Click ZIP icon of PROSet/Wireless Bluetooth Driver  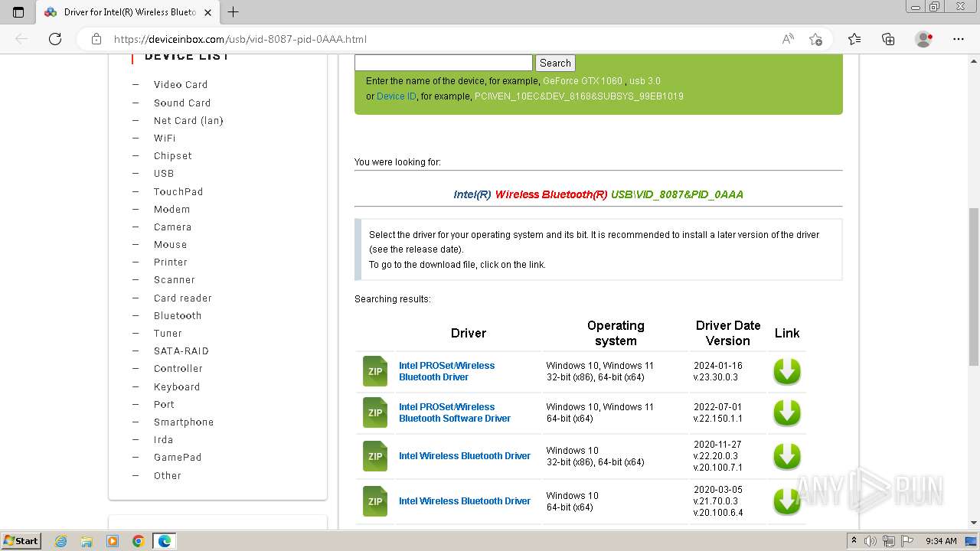[x=375, y=371]
